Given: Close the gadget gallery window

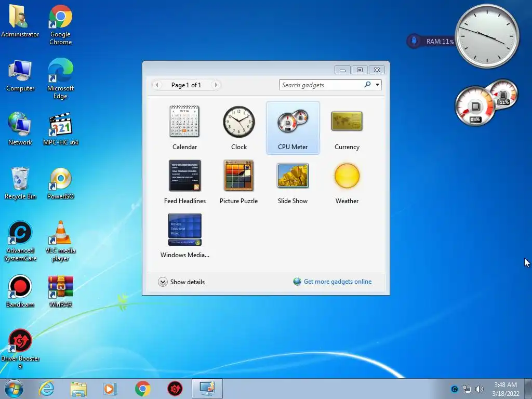Looking at the screenshot, I should 377,70.
